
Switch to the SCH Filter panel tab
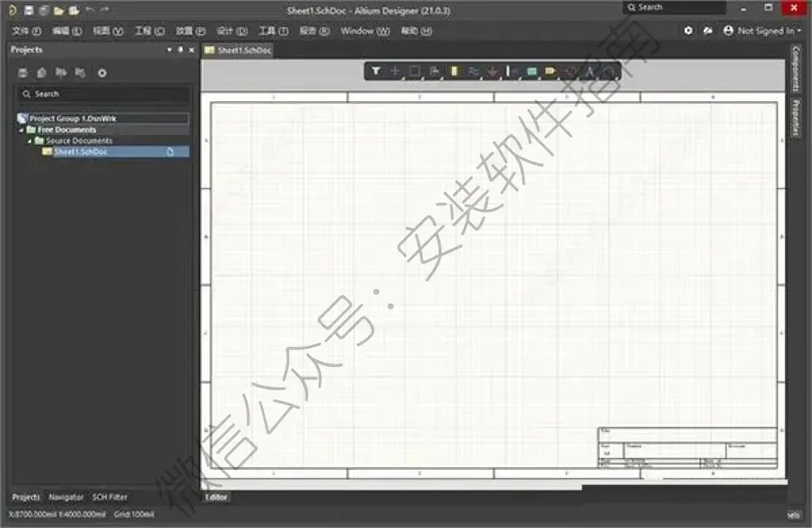tap(110, 497)
